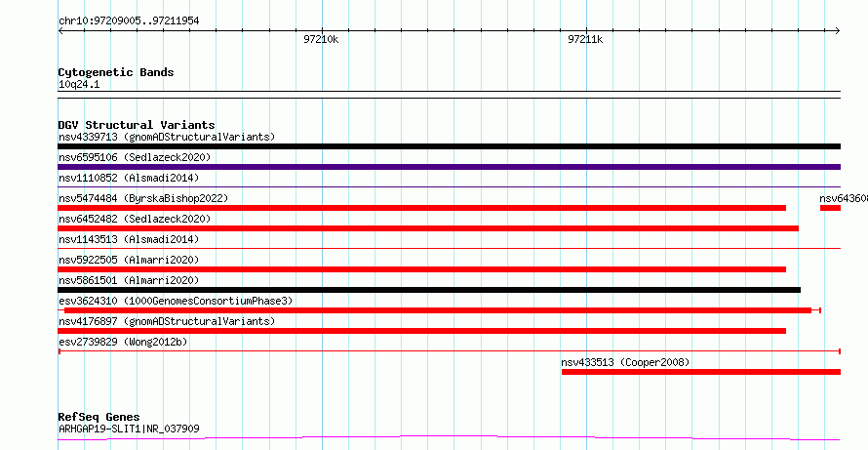868x450 pixels.
Task: Open the nsv1110852 Alsmadi2014 variant label
Action: 129,178
